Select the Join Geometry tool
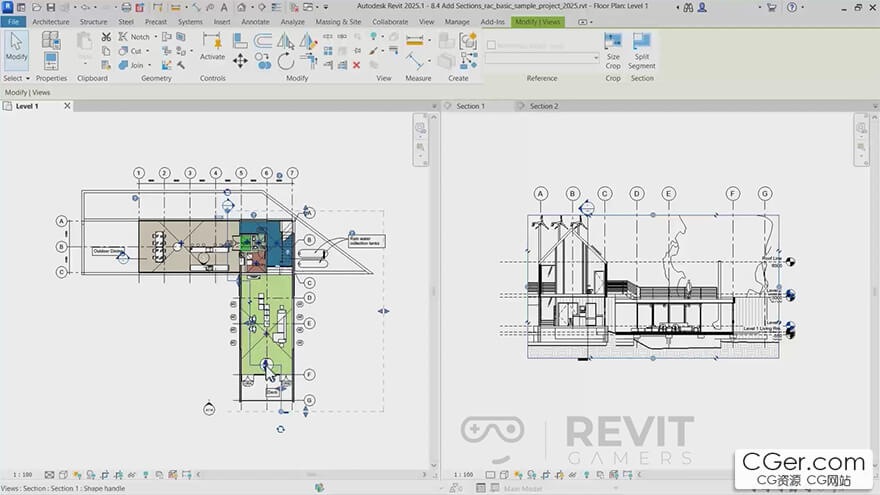880x495 pixels. 131,65
